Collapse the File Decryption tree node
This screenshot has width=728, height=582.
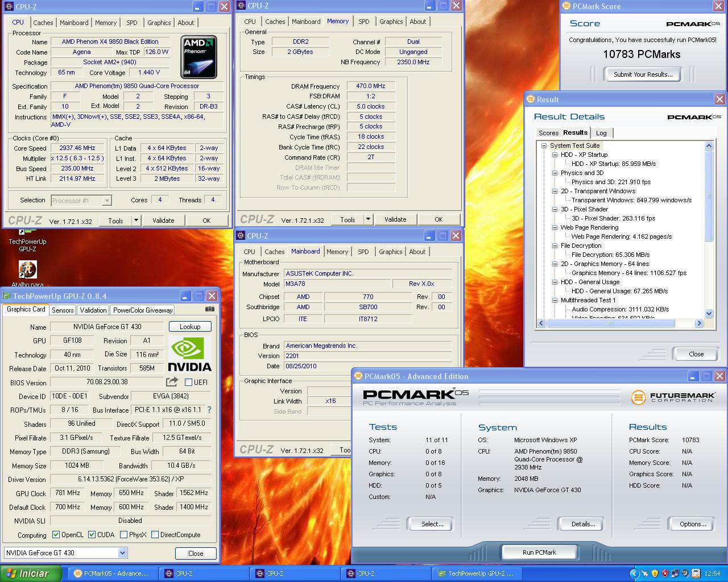[555, 246]
